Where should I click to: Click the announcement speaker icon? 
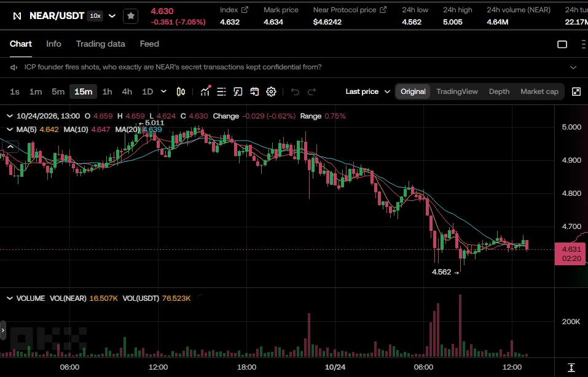14,67
